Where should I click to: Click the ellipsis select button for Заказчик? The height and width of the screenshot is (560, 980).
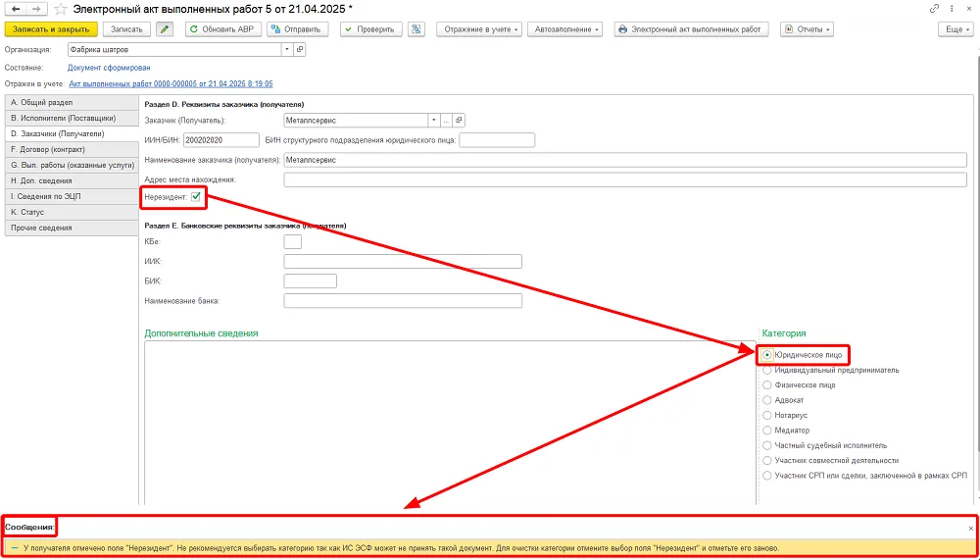[446, 120]
